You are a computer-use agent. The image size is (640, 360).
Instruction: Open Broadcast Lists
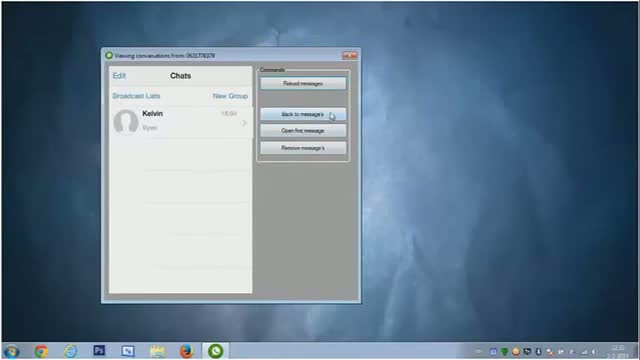pyautogui.click(x=136, y=96)
